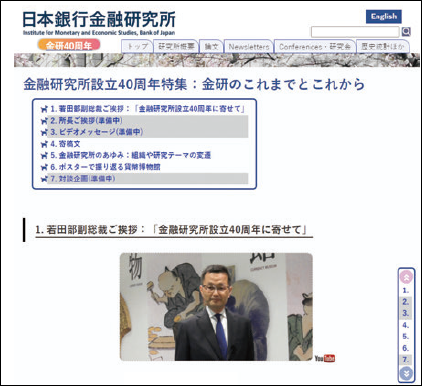Jump to section 4 in the side navigator
Screen dimensions: 422x386
point(406,325)
